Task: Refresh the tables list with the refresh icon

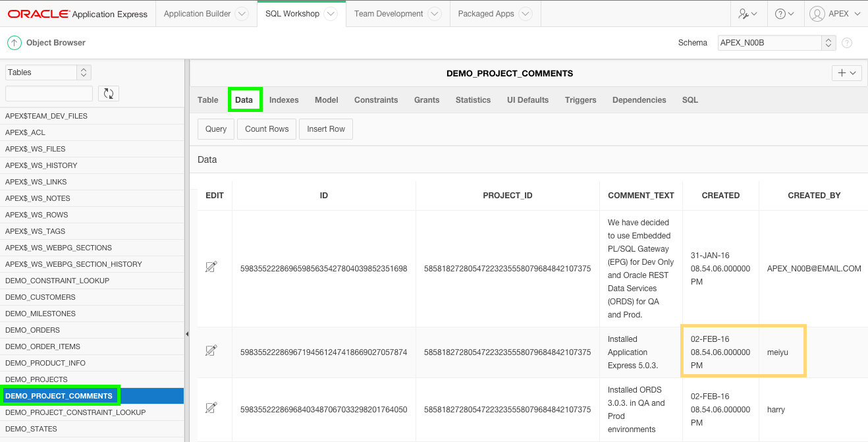Action: [x=108, y=94]
